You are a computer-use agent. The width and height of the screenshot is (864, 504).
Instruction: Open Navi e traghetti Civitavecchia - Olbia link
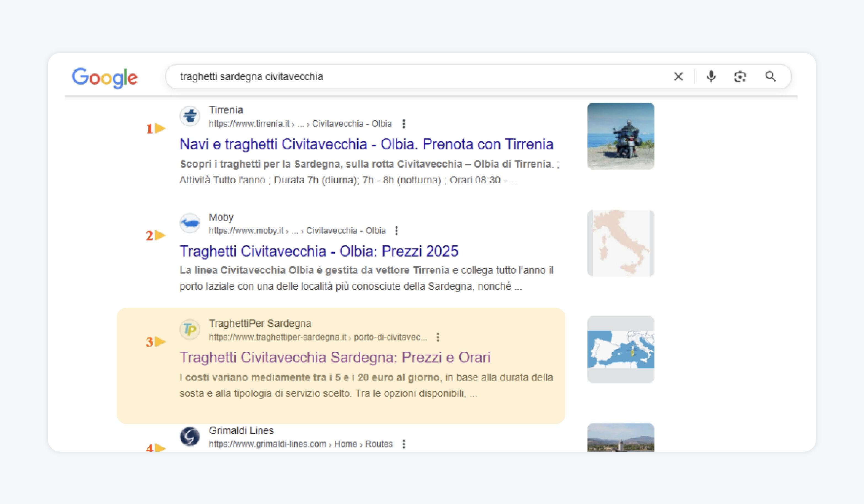[x=366, y=144]
